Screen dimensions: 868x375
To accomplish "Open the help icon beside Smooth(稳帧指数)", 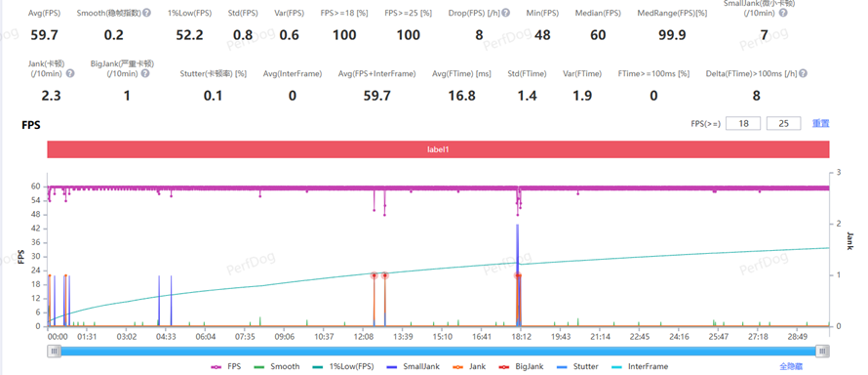I will 146,13.
